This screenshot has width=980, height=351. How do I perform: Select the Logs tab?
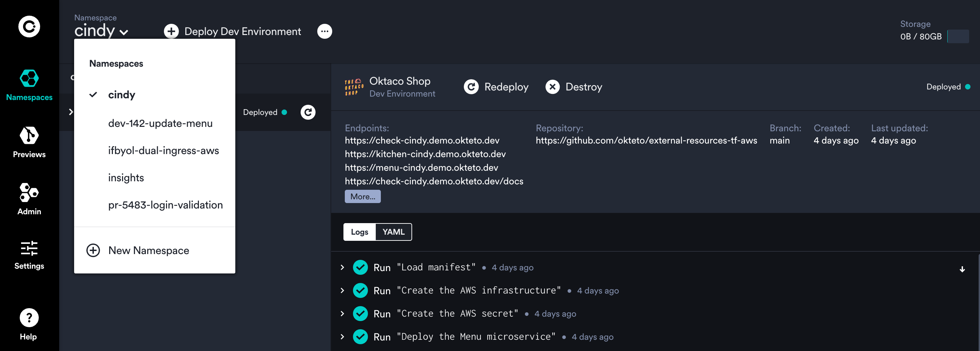359,232
